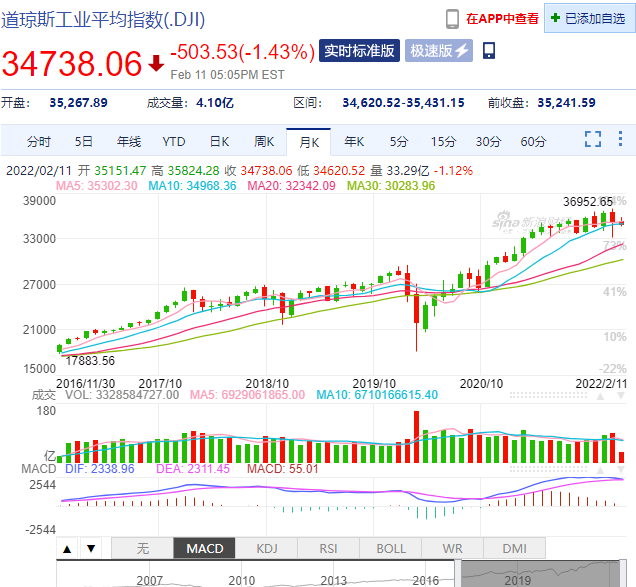
Task: Click the 17883.56 low price label
Action: pos(90,361)
